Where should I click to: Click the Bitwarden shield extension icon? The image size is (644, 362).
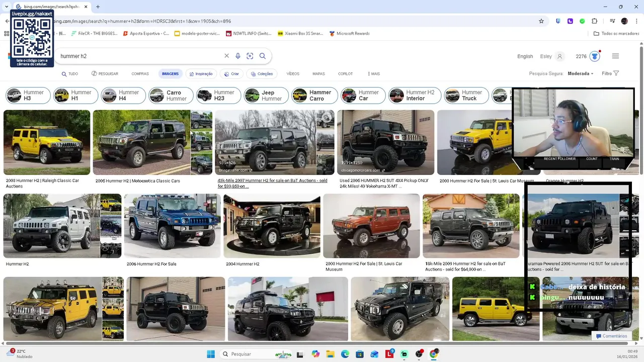coord(558,21)
